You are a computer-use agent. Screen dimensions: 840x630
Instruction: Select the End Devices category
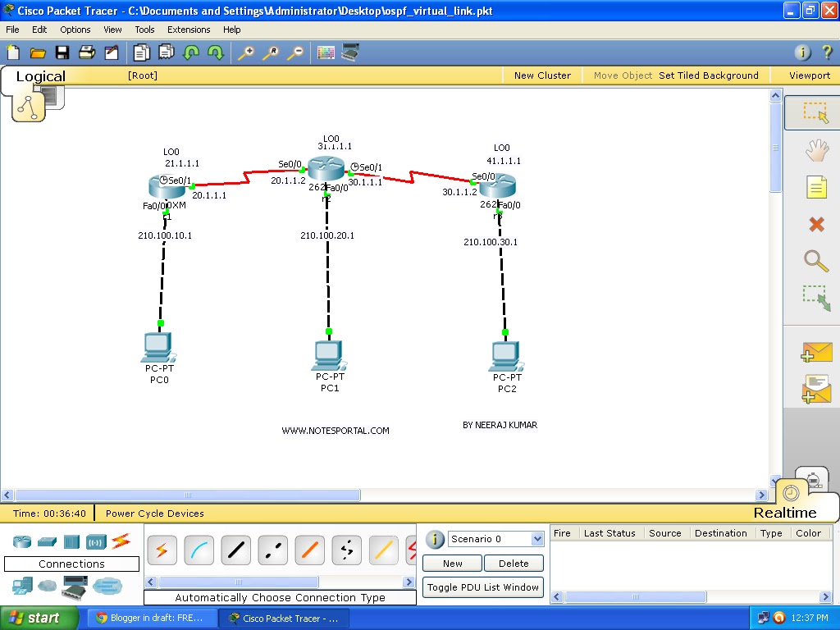coord(22,586)
